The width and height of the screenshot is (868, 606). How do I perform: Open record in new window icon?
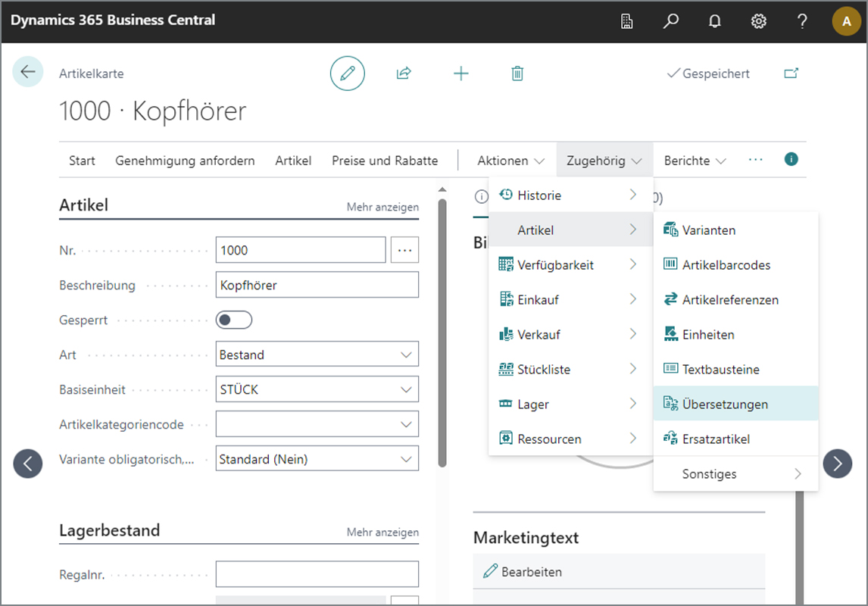[791, 73]
